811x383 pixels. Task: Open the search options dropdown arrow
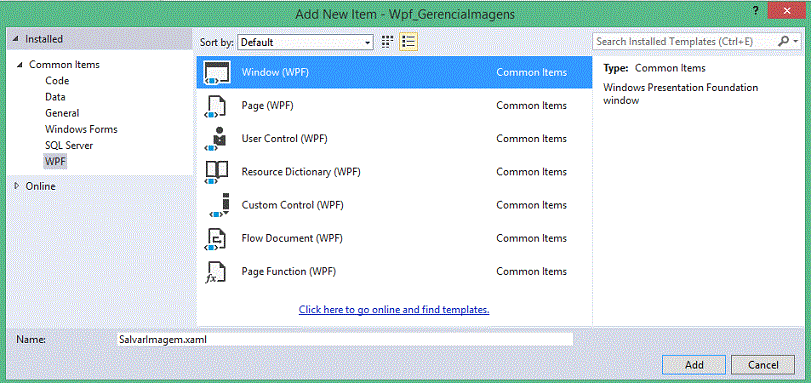[796, 41]
